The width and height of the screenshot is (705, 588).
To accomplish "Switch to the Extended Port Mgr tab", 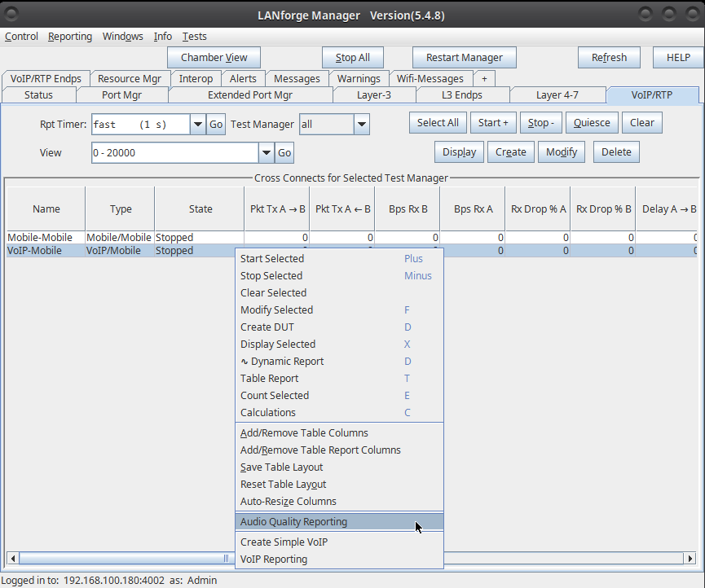I will coord(250,95).
